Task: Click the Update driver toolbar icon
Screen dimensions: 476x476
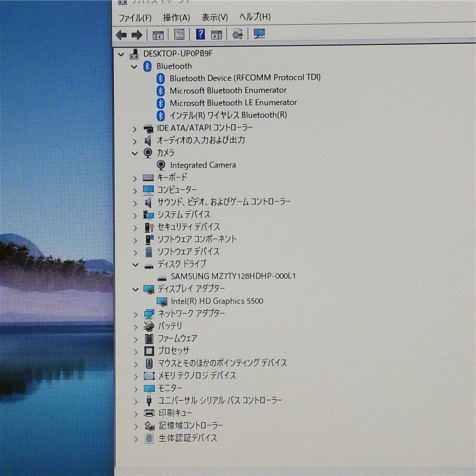Action: 238,34
